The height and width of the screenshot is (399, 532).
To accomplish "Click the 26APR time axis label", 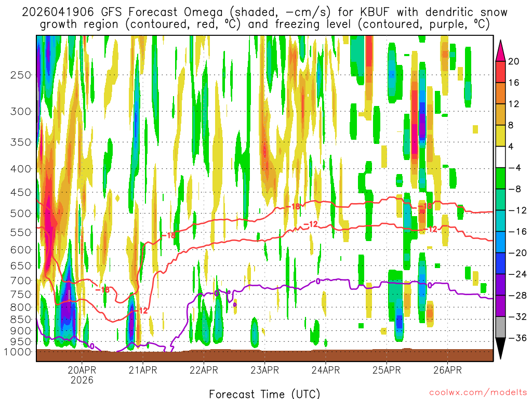I will tap(447, 370).
